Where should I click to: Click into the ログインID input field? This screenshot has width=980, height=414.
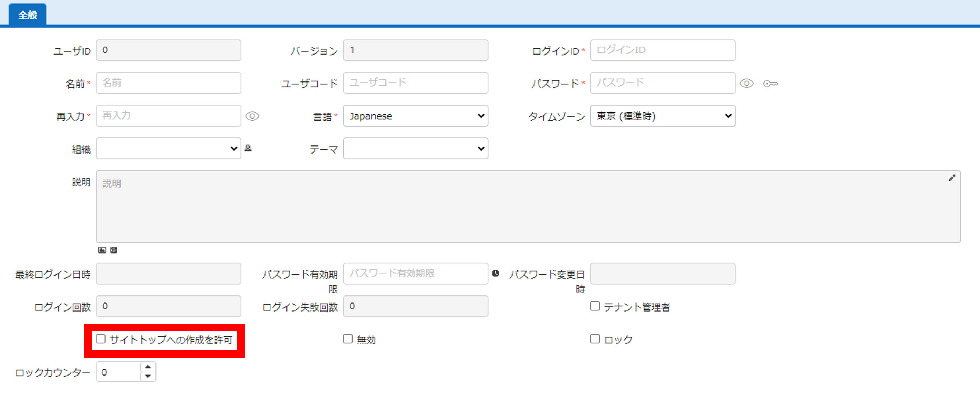coord(663,50)
